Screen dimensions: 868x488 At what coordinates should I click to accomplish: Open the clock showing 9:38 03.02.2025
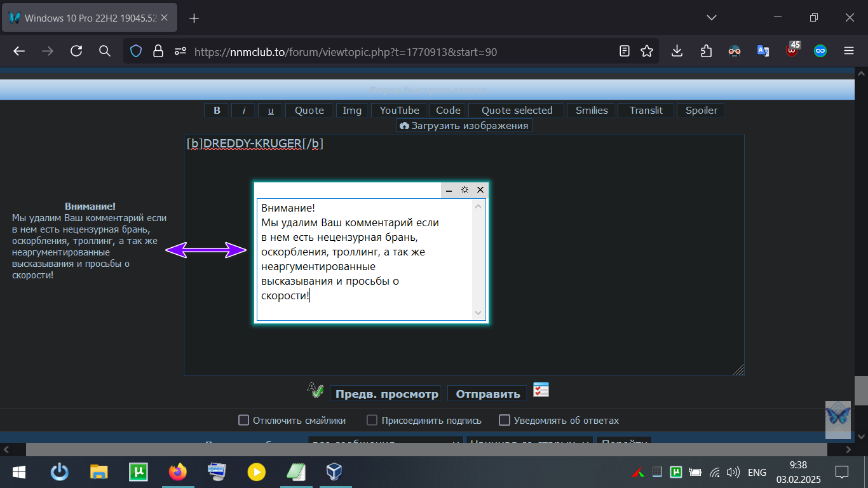798,472
